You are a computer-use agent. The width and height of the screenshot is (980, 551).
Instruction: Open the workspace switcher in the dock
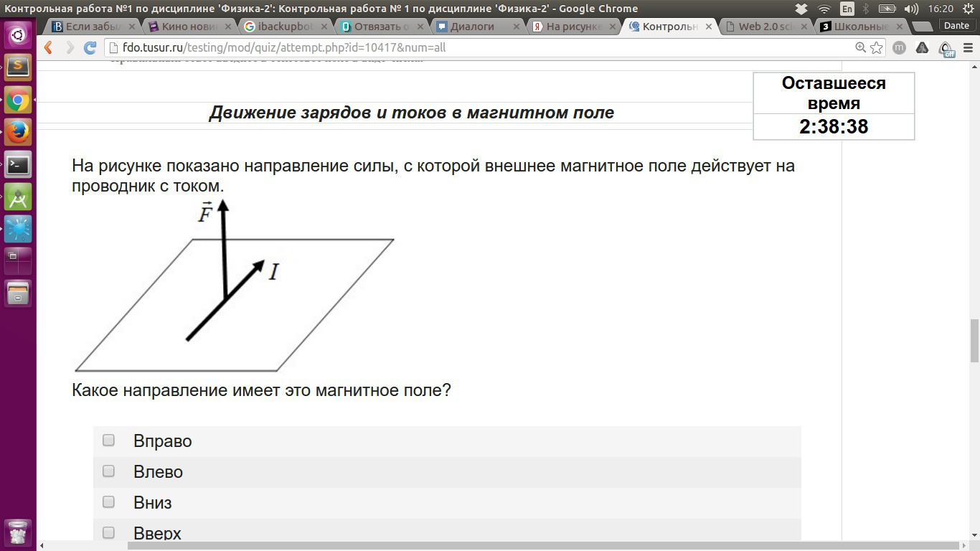[18, 262]
